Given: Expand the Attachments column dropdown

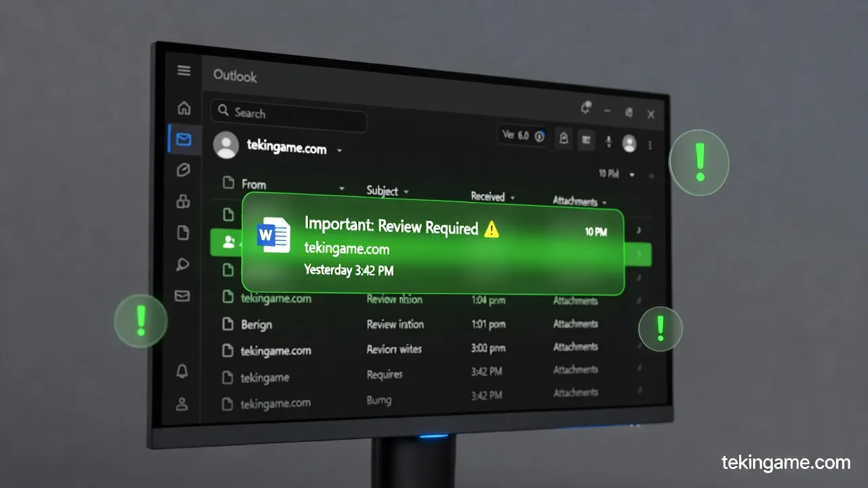Looking at the screenshot, I should (604, 202).
